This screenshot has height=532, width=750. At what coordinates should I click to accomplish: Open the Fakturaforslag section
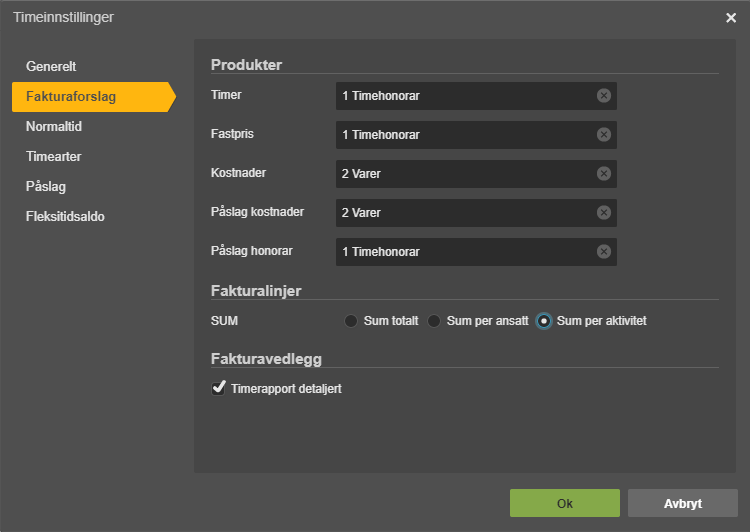coord(93,97)
